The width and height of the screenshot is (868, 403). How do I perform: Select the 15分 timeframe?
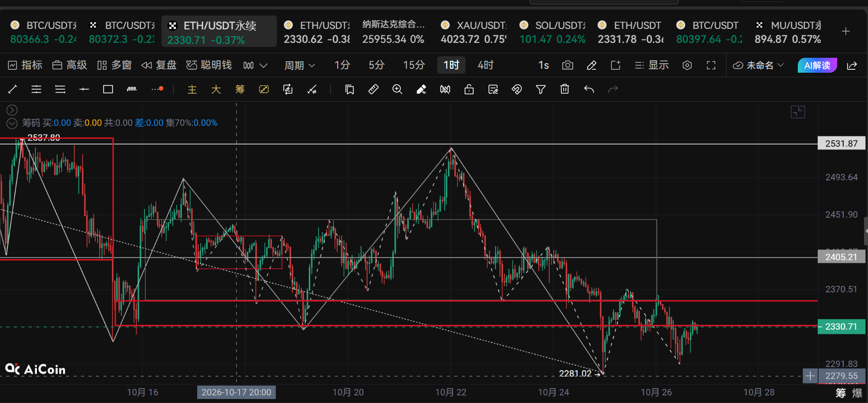414,65
